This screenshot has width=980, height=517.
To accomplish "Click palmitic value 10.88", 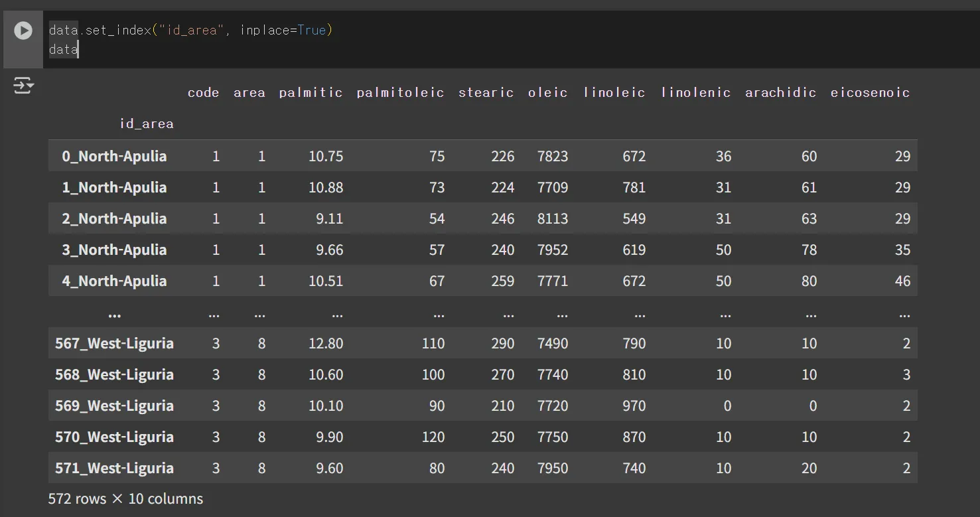I will click(326, 188).
